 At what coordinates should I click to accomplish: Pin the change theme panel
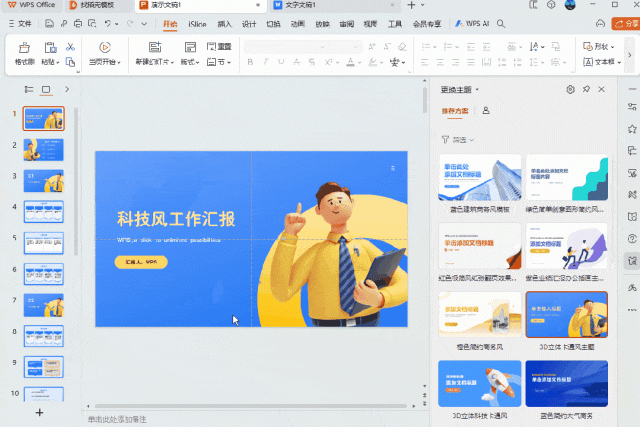(x=586, y=89)
